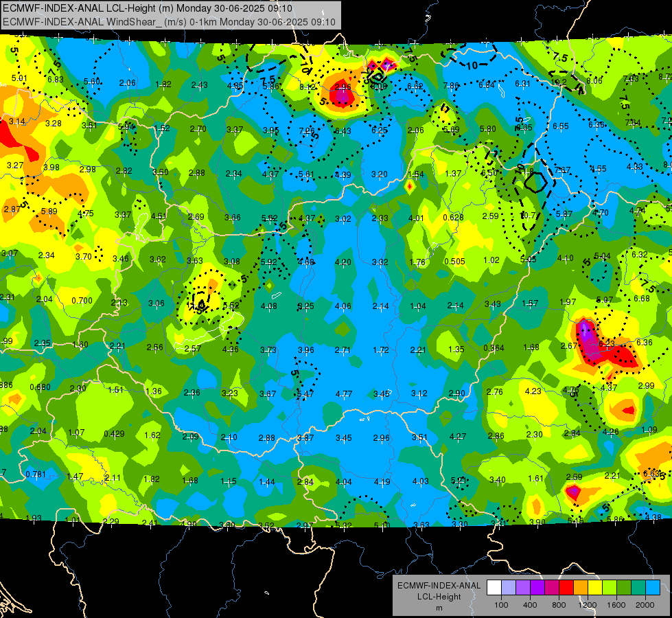
Task: Click the wind shear value '5.60'
Action: click(x=92, y=82)
